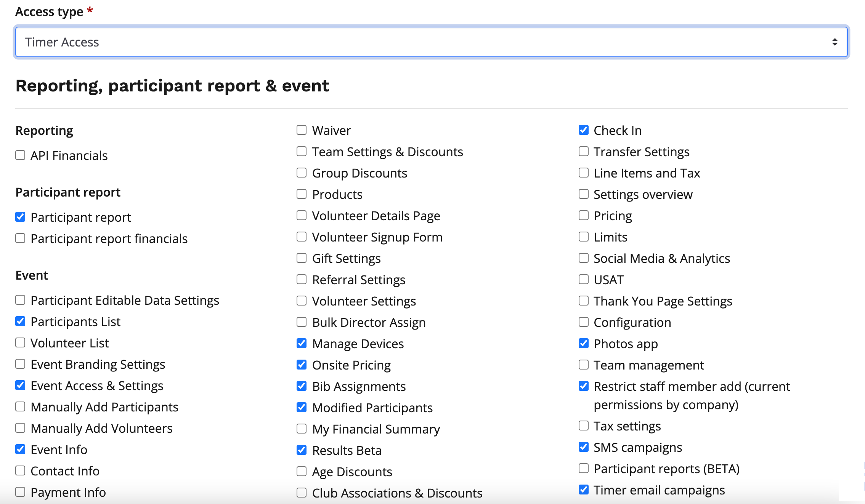Uncheck Manage Devices permission

(302, 344)
